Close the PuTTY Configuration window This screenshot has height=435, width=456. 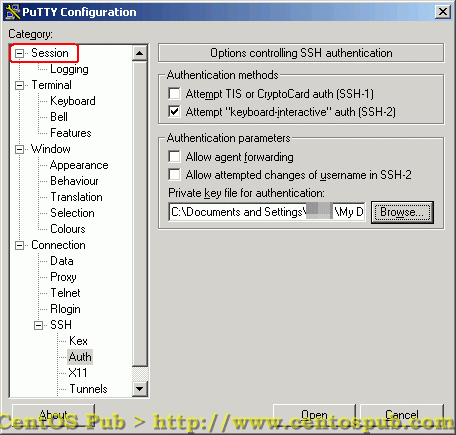(x=443, y=12)
